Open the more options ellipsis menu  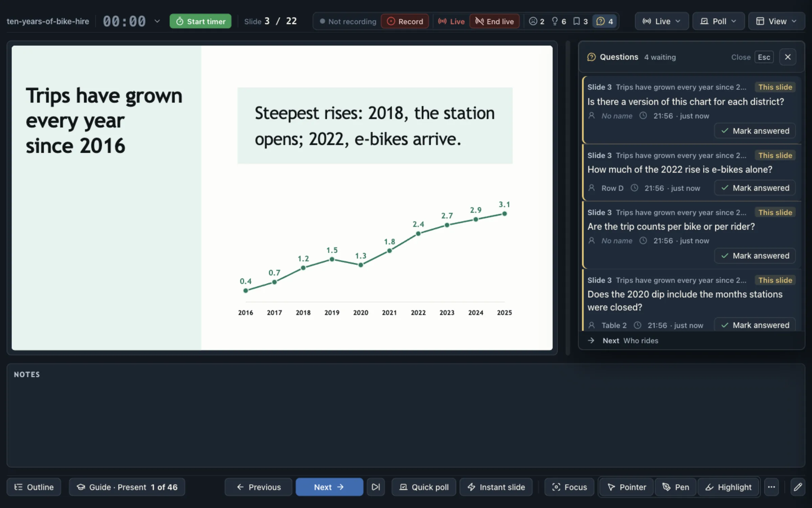pos(771,487)
